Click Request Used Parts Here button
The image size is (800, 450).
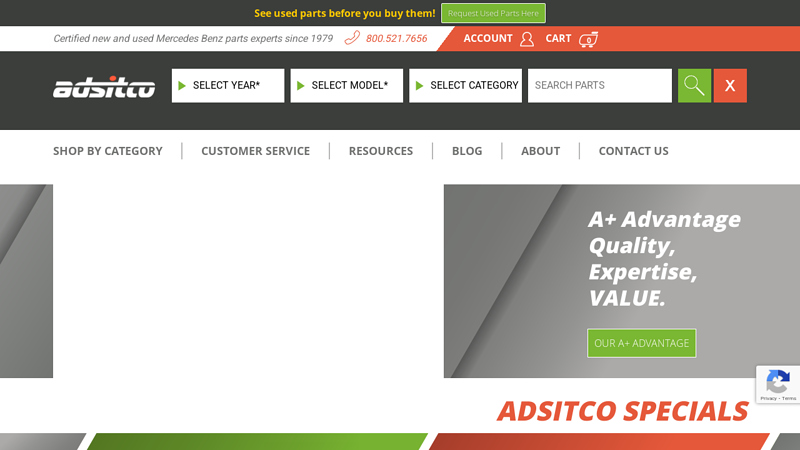coord(493,13)
